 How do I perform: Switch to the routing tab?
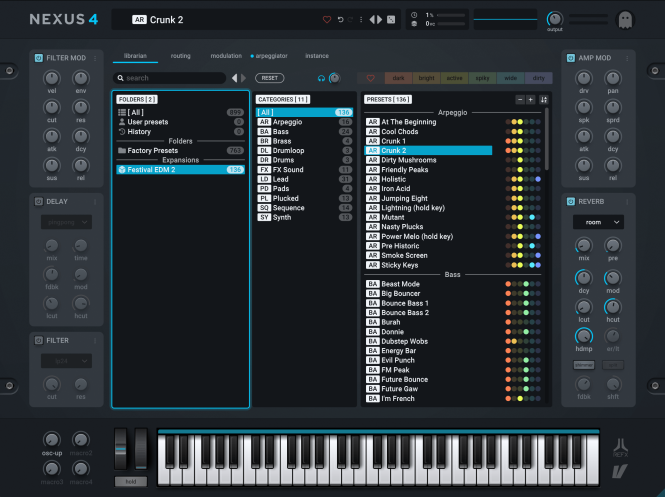[x=181, y=56]
